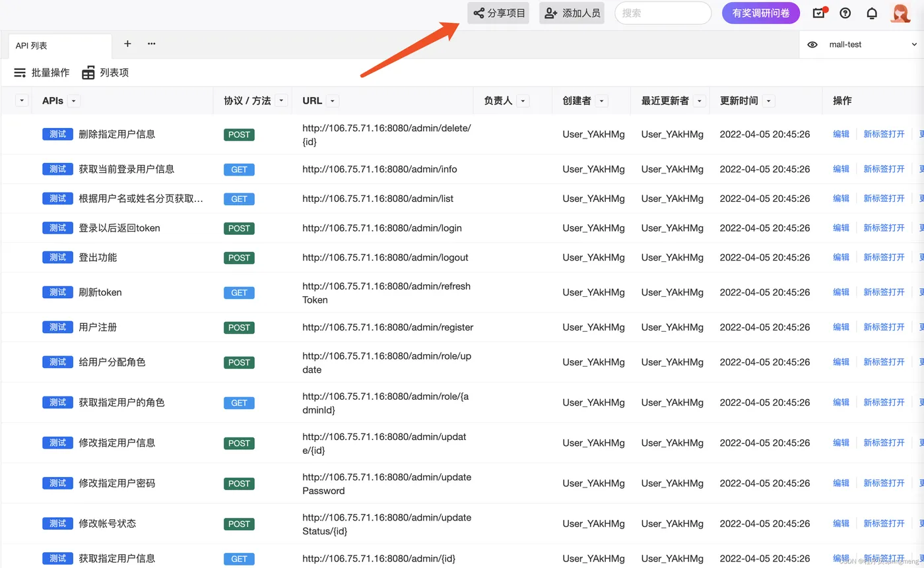The width and height of the screenshot is (924, 568).
Task: Click 新标签打开 for 用户注册
Action: pos(884,327)
